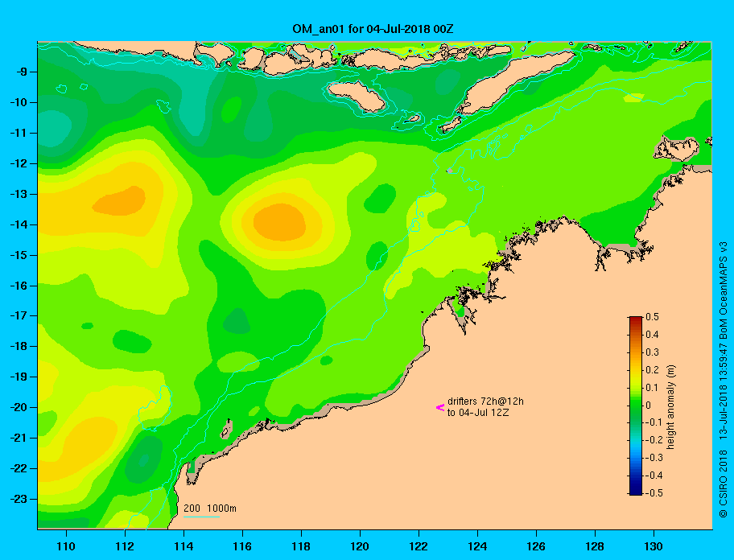Click the 'height anomaly (m)' colorbar label

(x=670, y=407)
